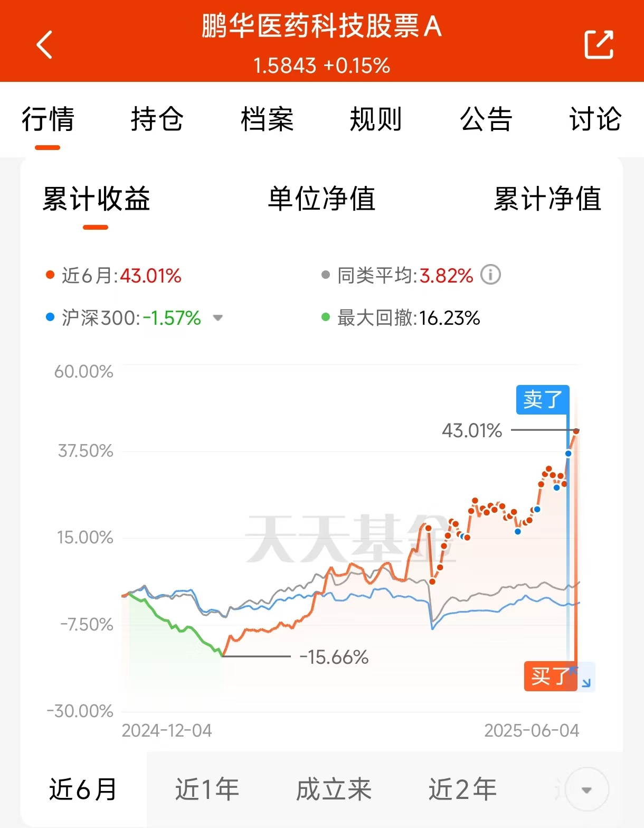Open the more time ranges dropdown

pos(586,790)
